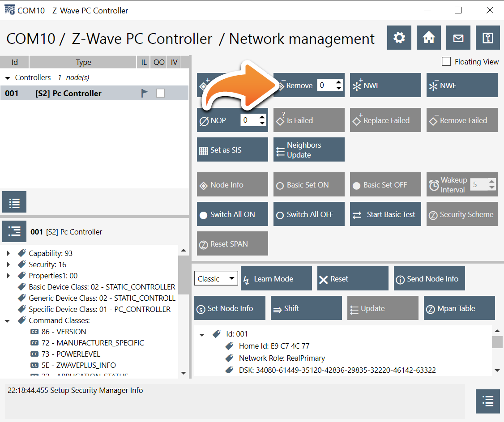The height and width of the screenshot is (422, 504).
Task: Increase the Remove node id value
Action: pyautogui.click(x=339, y=82)
